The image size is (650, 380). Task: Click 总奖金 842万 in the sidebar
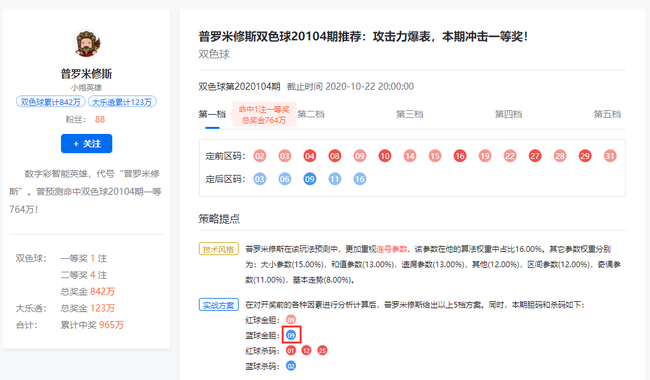point(88,292)
